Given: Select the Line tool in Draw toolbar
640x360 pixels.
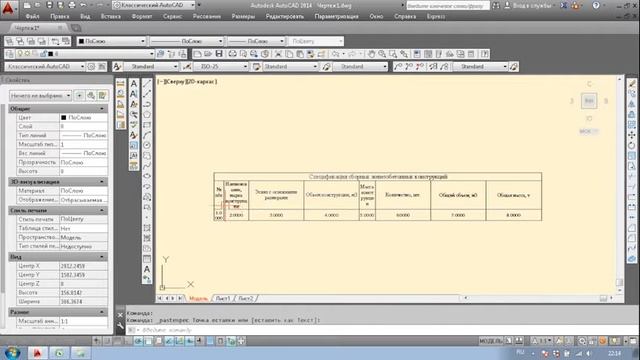Looking at the screenshot, I should coord(147,84).
